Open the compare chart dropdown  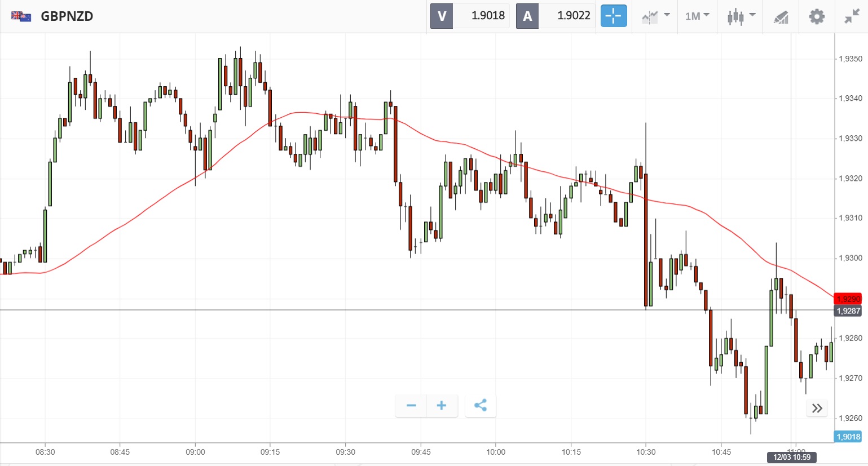click(x=655, y=16)
